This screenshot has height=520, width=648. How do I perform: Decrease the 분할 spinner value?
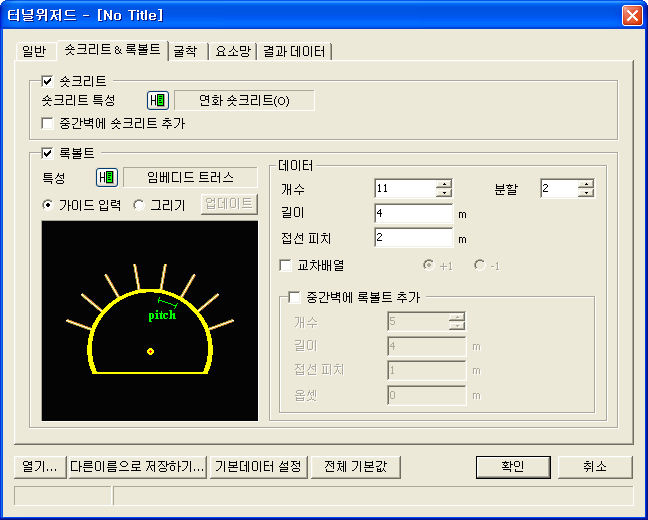coord(586,193)
